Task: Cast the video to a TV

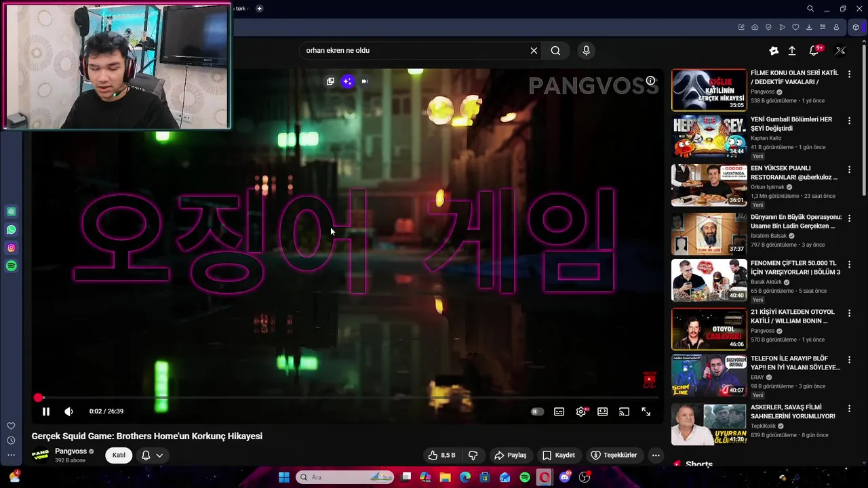Action: pos(624,411)
